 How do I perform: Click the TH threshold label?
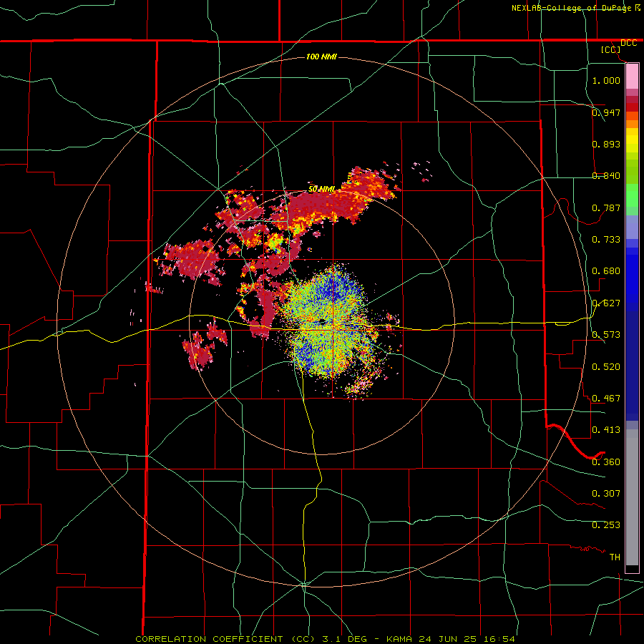[x=615, y=557]
